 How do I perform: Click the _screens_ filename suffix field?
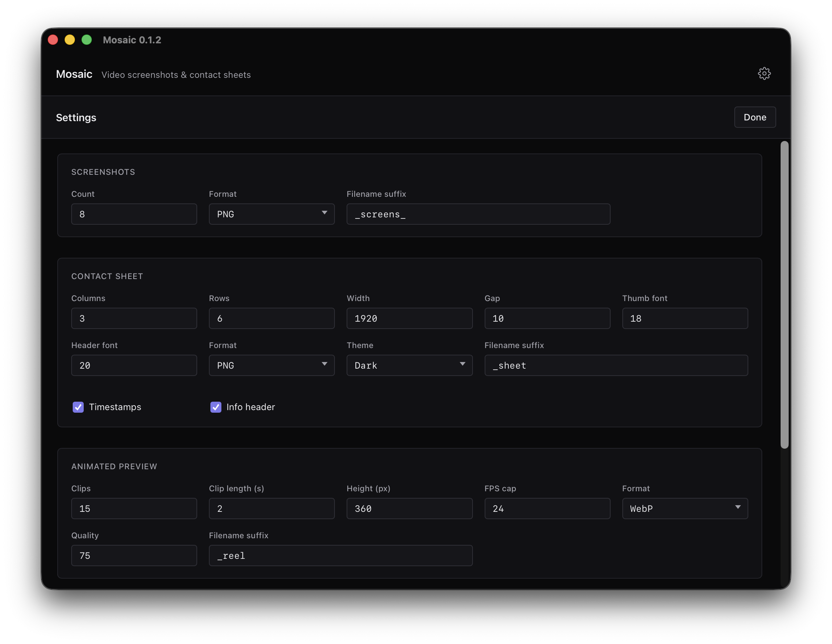click(478, 214)
